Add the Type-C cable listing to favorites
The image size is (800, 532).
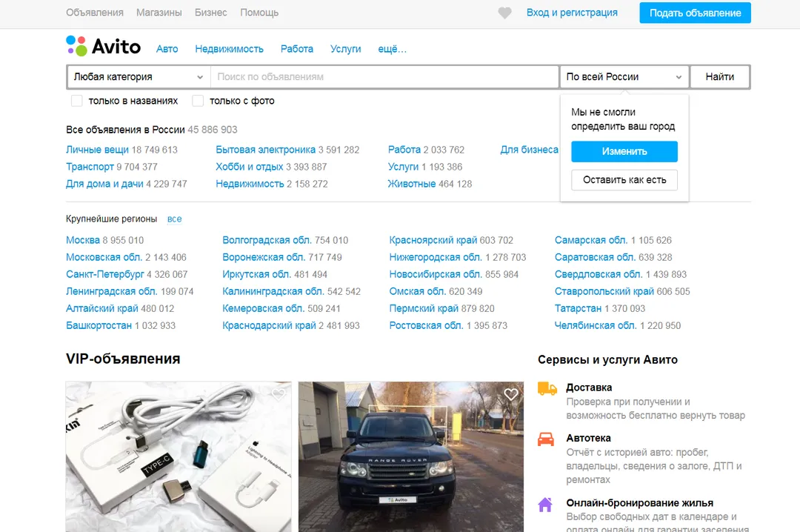click(279, 393)
